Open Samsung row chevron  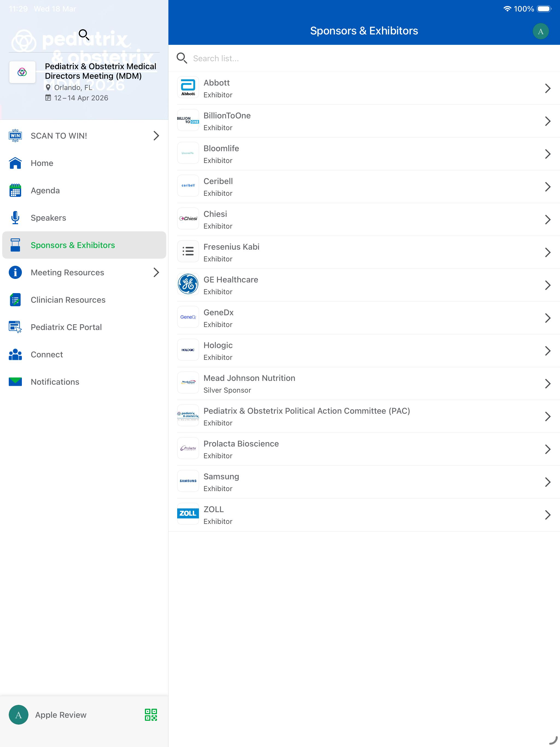548,482
